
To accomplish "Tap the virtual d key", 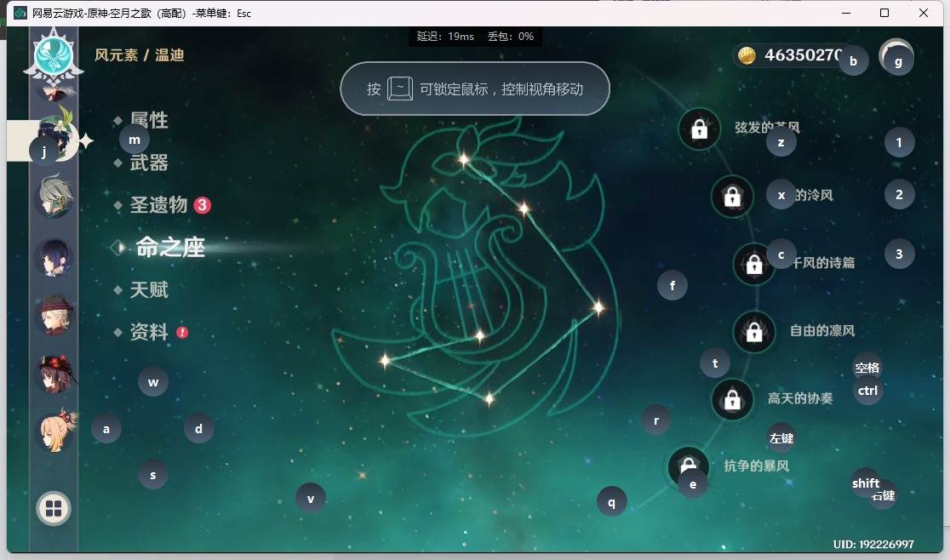I will [x=198, y=429].
